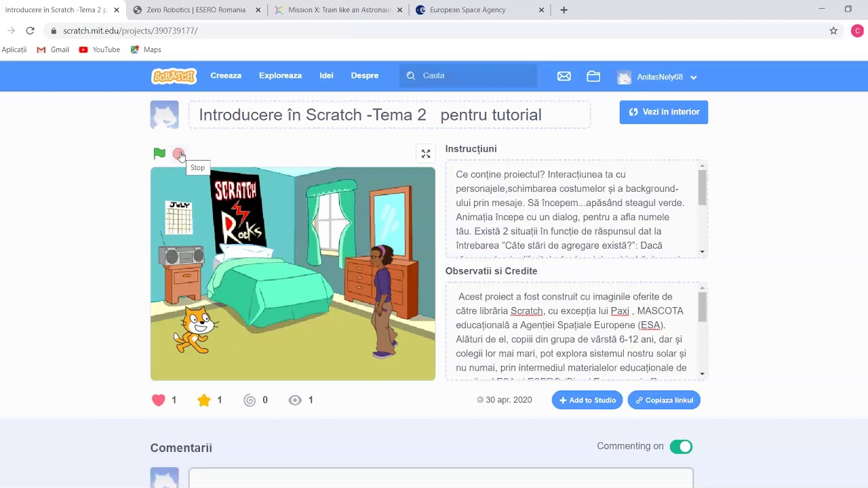
Task: Open the Idei menu item
Action: (326, 76)
